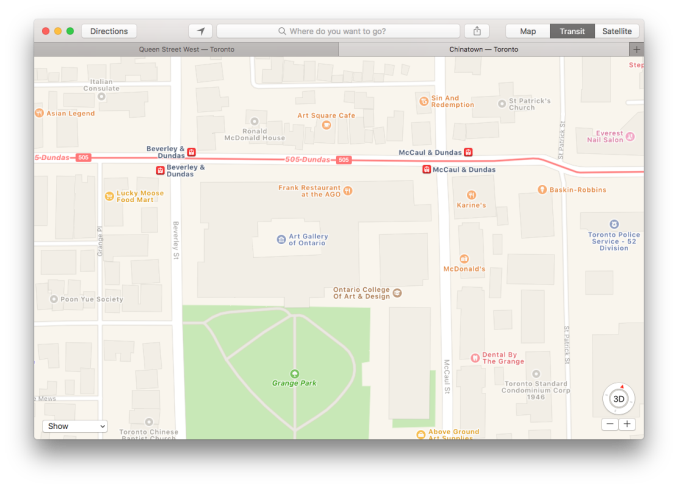The height and width of the screenshot is (488, 678).
Task: Select northern Beverley & Dundas transit stop icon
Action: coord(192,152)
